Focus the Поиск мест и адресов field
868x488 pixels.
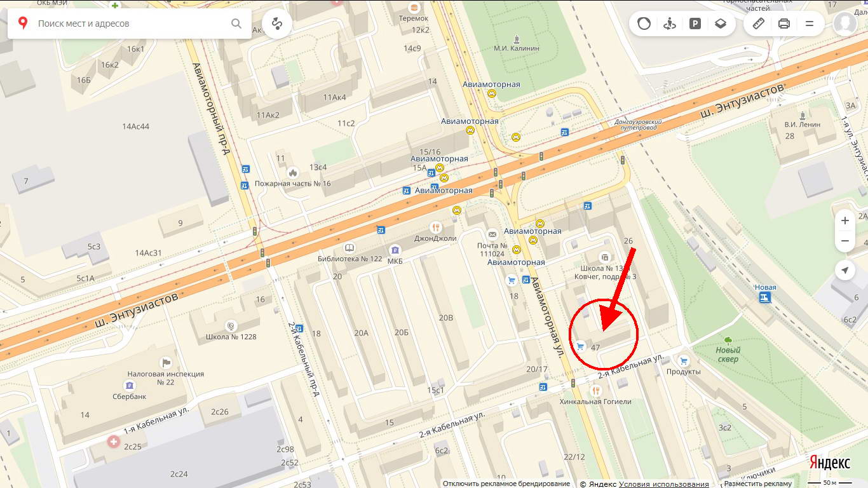pos(130,24)
